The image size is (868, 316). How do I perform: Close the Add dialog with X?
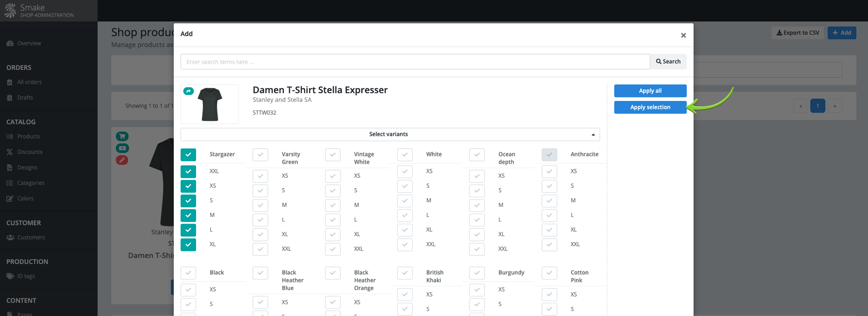(x=683, y=35)
